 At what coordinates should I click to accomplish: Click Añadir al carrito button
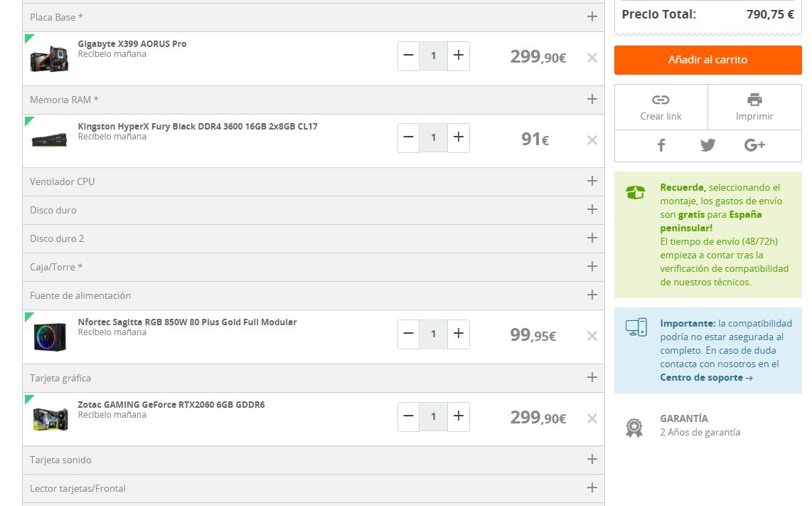point(708,60)
